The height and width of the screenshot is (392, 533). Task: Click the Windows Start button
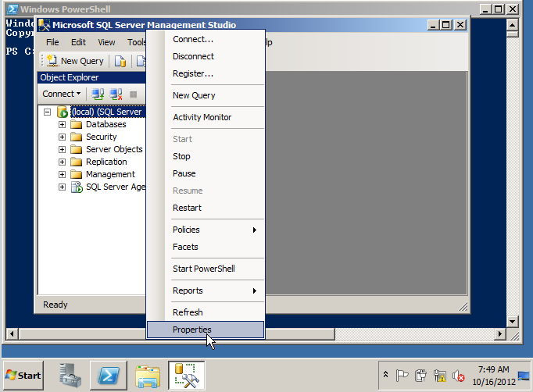pyautogui.click(x=23, y=376)
